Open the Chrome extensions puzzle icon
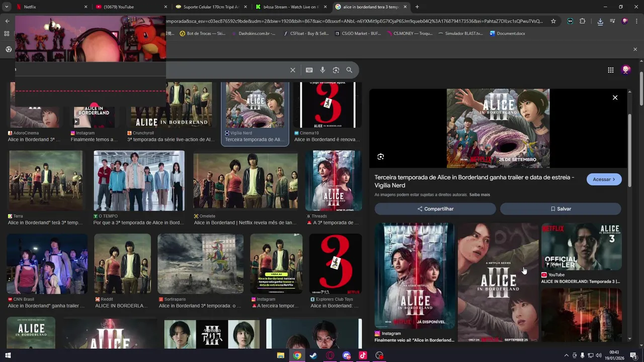 point(582,21)
